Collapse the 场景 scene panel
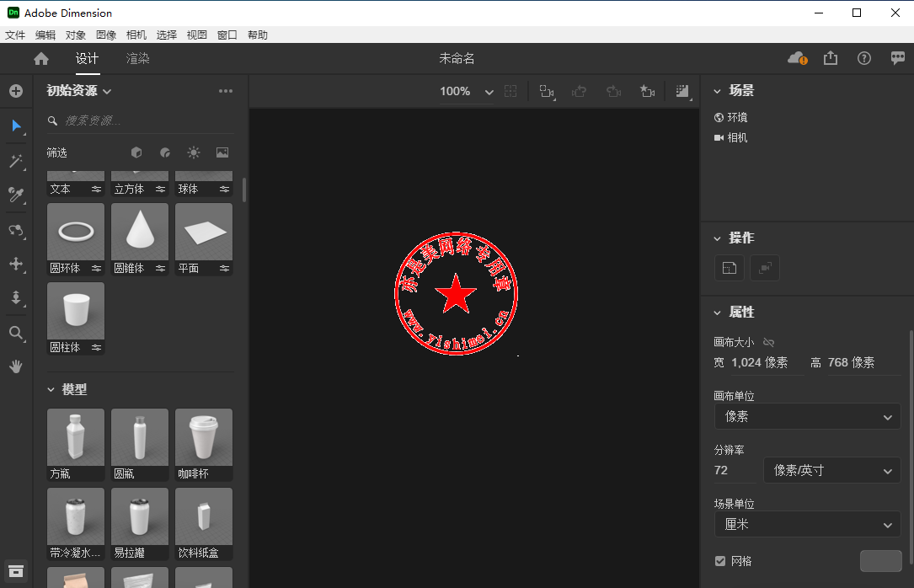Image resolution: width=914 pixels, height=588 pixels. (x=717, y=91)
